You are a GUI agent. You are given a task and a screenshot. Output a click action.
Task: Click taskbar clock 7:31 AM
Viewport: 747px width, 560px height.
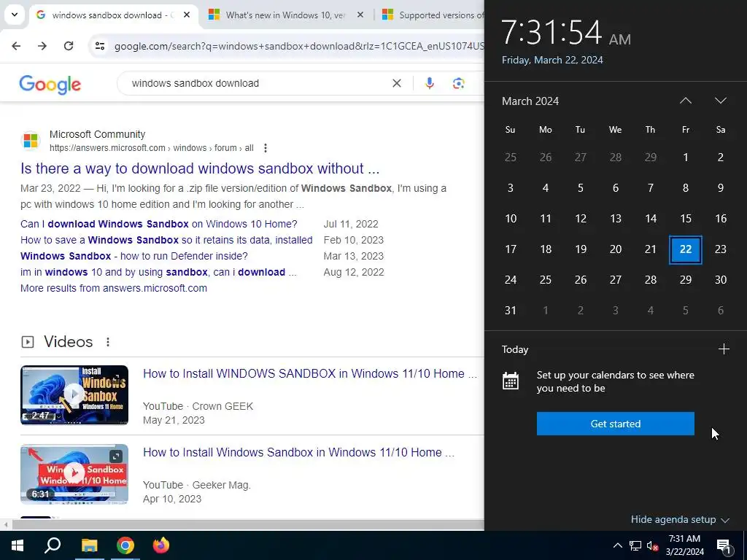(x=684, y=545)
